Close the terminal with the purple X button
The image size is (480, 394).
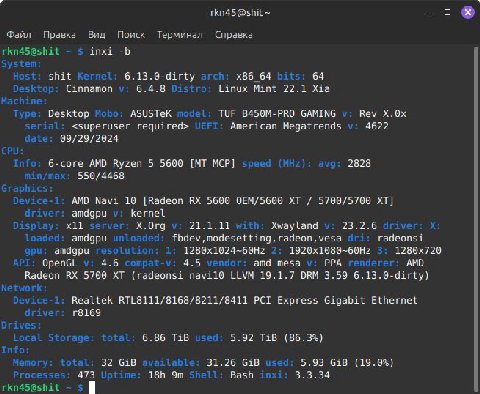pyautogui.click(x=468, y=13)
